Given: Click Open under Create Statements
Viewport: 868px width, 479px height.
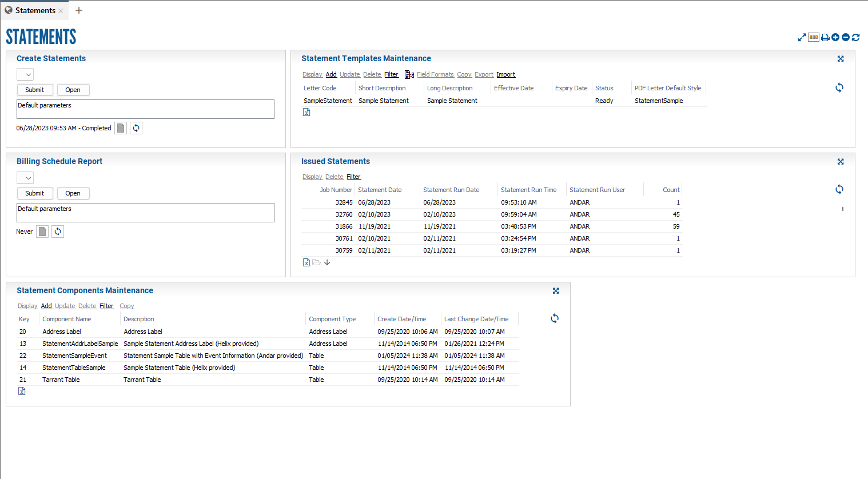Looking at the screenshot, I should pyautogui.click(x=73, y=90).
